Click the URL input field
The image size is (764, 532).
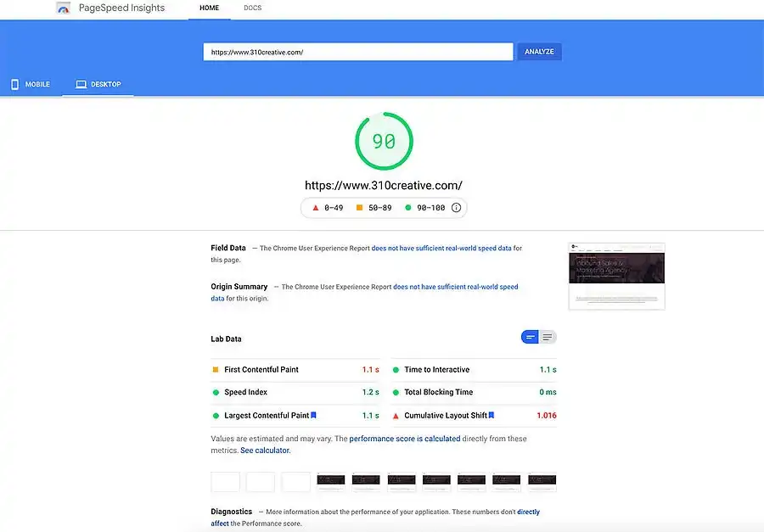tap(358, 52)
